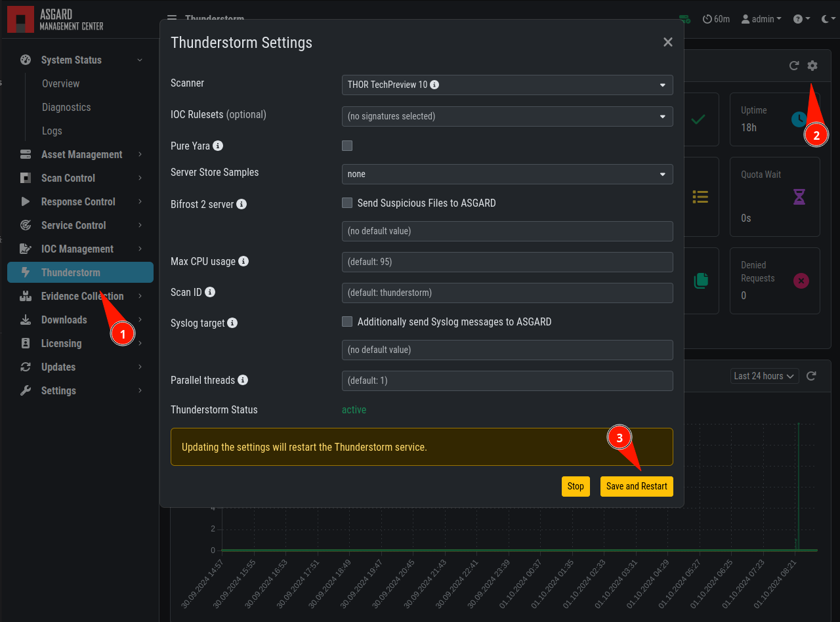This screenshot has height=622, width=840.
Task: Open the Settings sidebar menu
Action: pyautogui.click(x=80, y=390)
